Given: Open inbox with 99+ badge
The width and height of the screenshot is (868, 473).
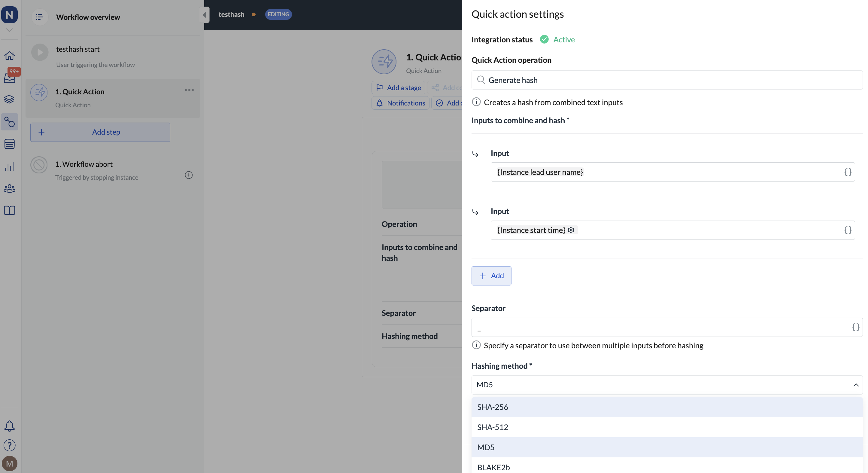Looking at the screenshot, I should coord(9,77).
